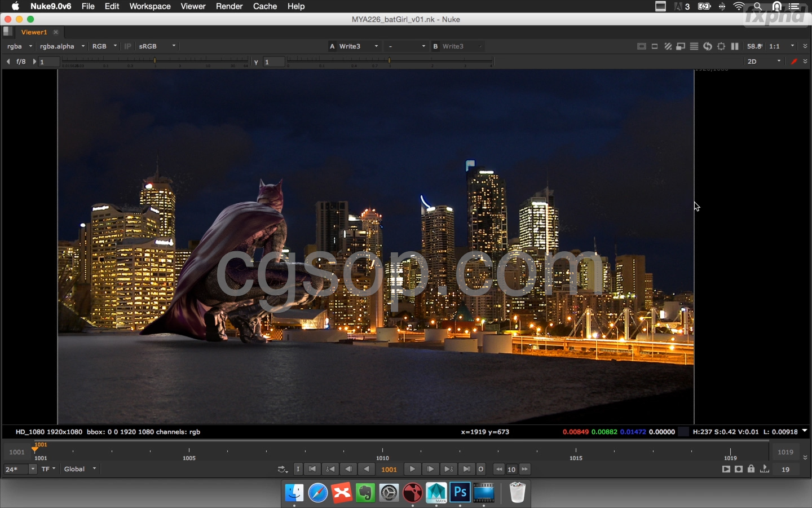Set in point with I button

298,469
